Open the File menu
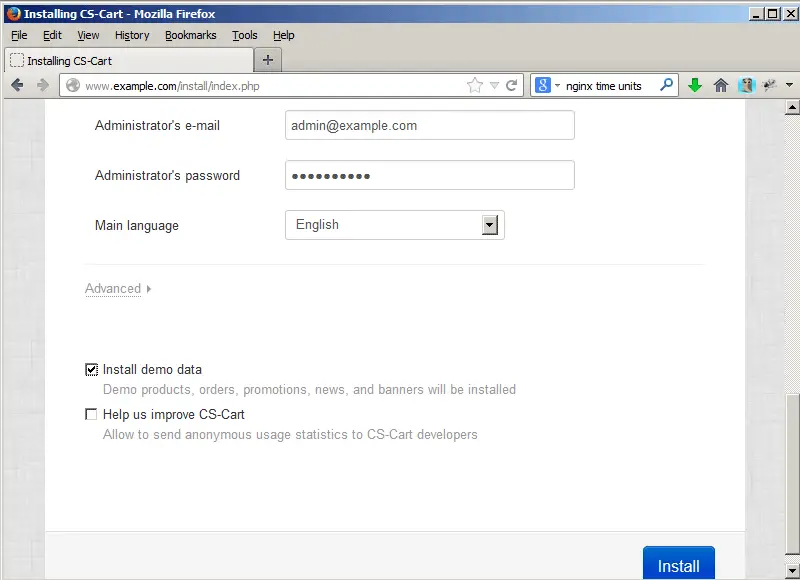 pos(19,35)
